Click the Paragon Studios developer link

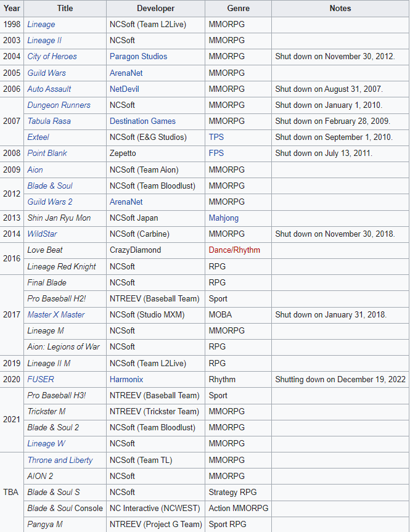pyautogui.click(x=139, y=56)
